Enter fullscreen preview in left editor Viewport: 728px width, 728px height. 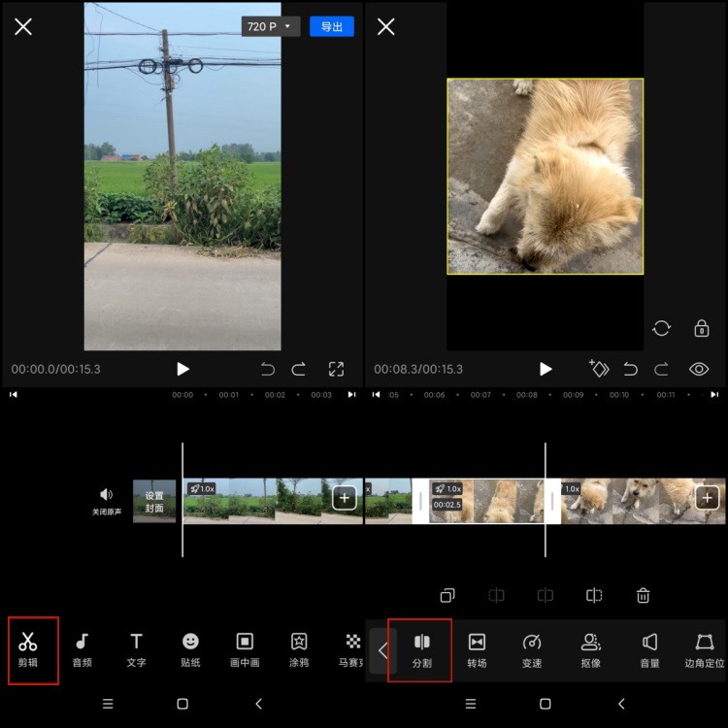pos(336,369)
